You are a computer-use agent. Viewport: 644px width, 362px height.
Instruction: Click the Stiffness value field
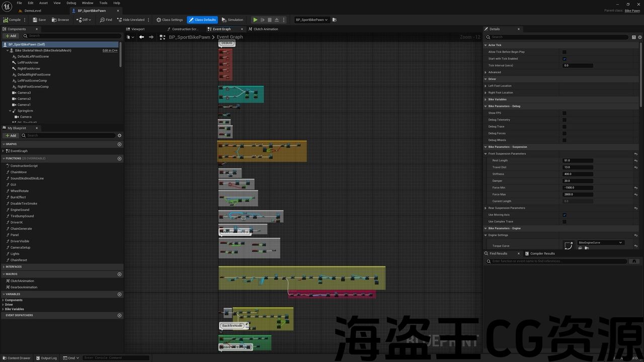click(x=578, y=174)
